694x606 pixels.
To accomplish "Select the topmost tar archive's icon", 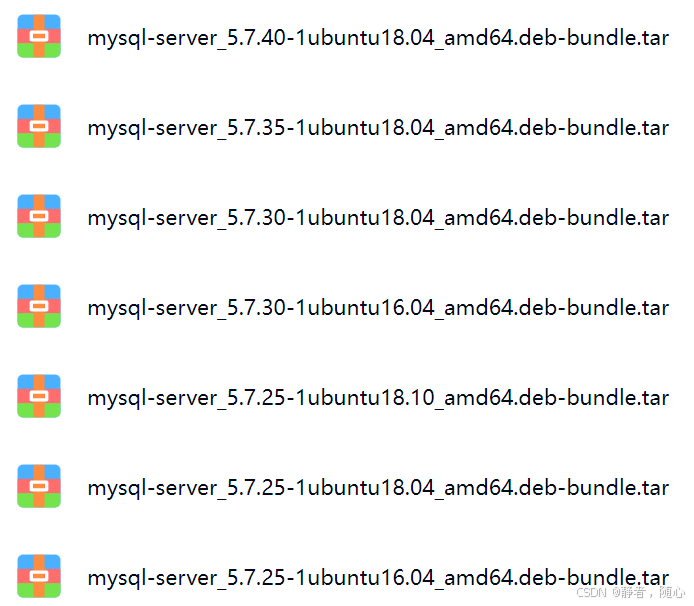I will (39, 36).
